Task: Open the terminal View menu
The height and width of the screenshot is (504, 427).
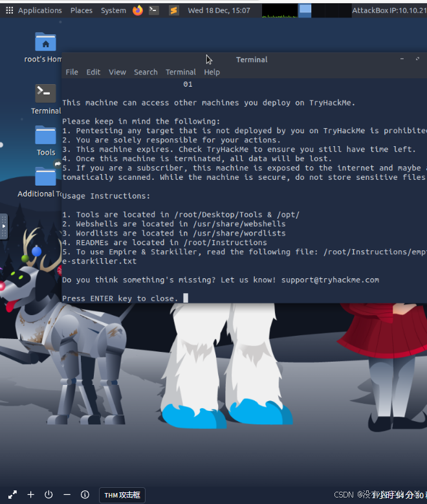Action: coord(117,72)
